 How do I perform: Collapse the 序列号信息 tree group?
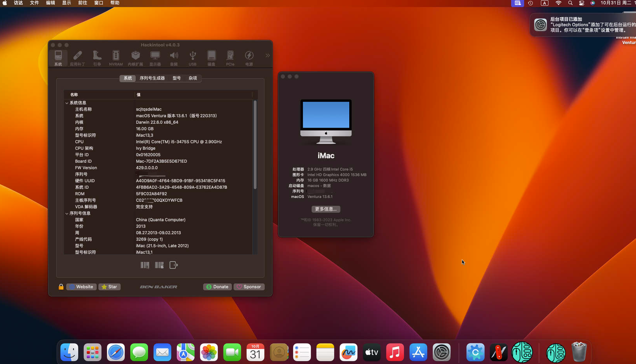pos(67,213)
